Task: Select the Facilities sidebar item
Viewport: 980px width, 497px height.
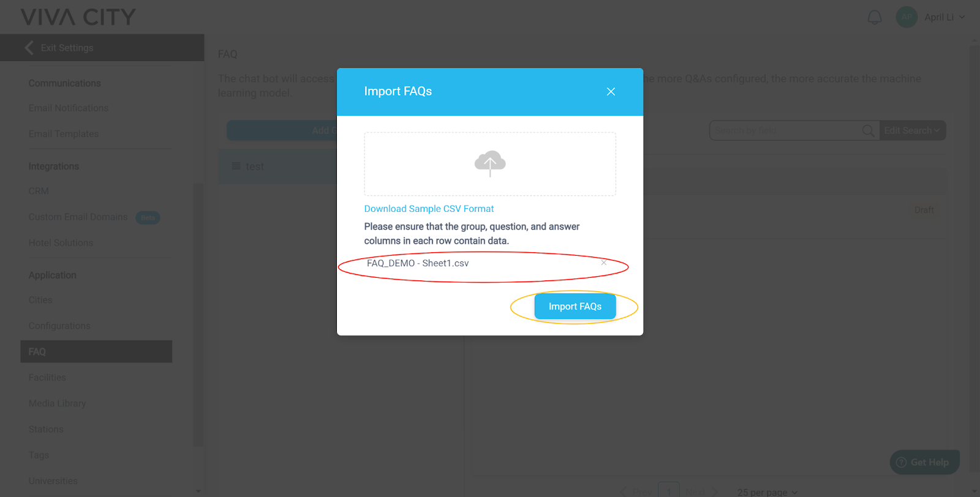Action: pyautogui.click(x=47, y=378)
